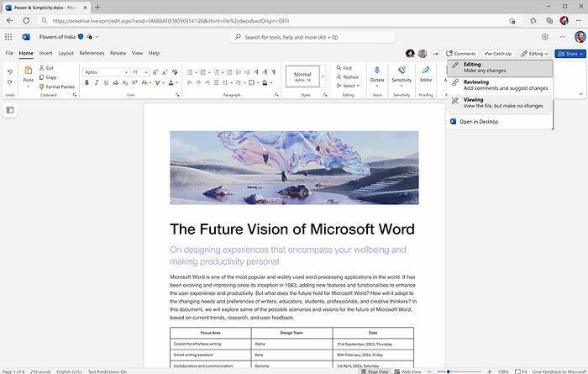Image resolution: width=588 pixels, height=374 pixels.
Task: Open Font group dialog launcher
Action: pos(177,95)
